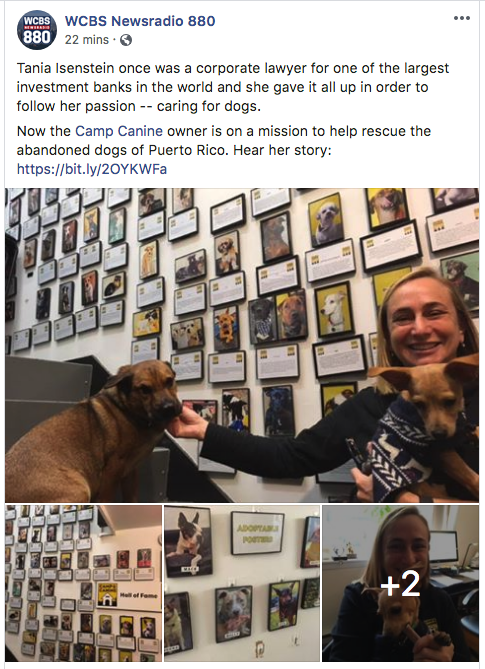Open the 22 mins timestamp link
Viewport: 485px width, 669px height.
[x=87, y=40]
